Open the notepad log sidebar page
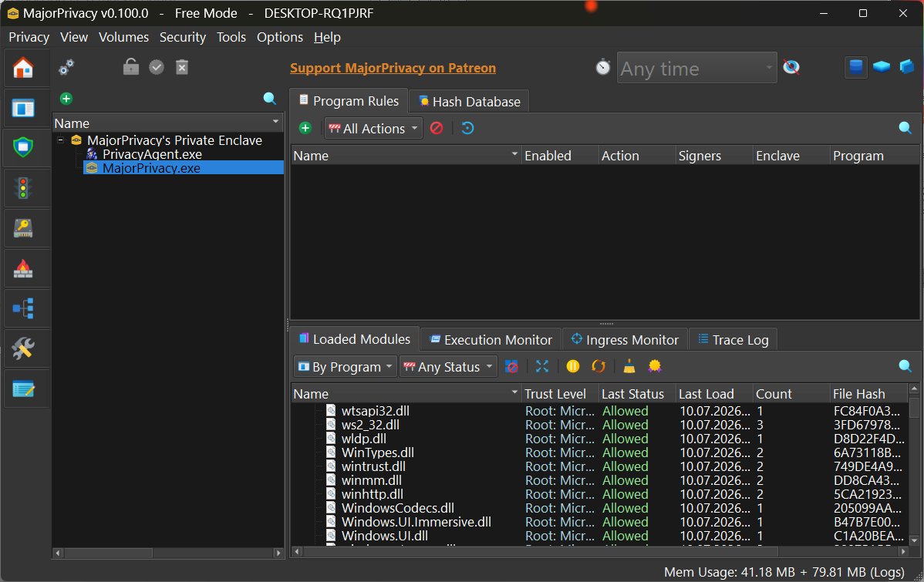The width and height of the screenshot is (924, 582). pos(23,389)
